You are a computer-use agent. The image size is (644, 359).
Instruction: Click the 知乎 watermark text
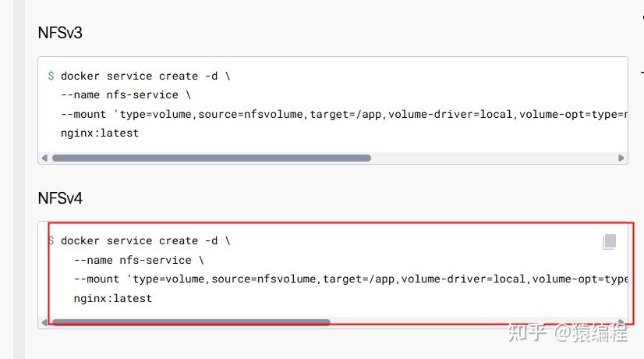525,332
